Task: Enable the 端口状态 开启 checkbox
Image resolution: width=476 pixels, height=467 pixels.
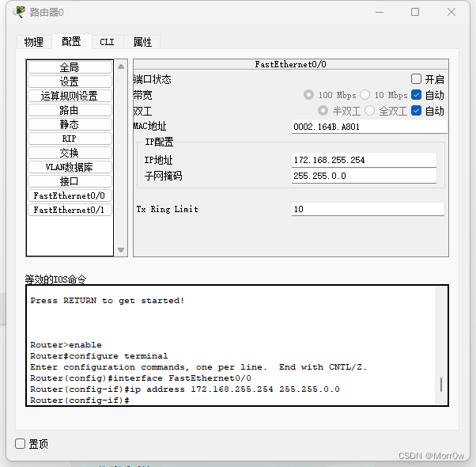Action: (416, 79)
